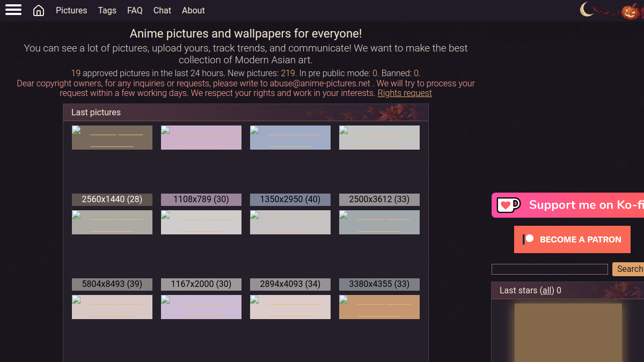Go to the home page icon
The image size is (644, 362).
click(39, 11)
